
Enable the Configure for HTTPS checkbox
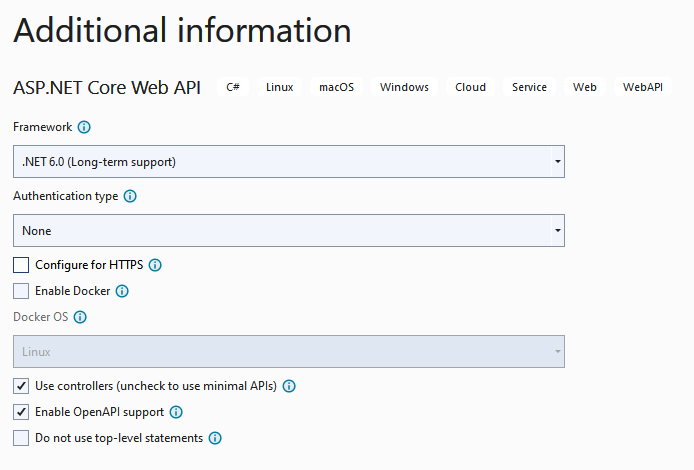pos(21,265)
